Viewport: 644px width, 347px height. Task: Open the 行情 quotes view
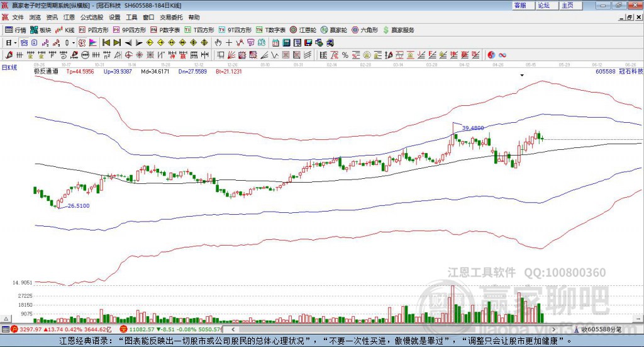pos(15,30)
